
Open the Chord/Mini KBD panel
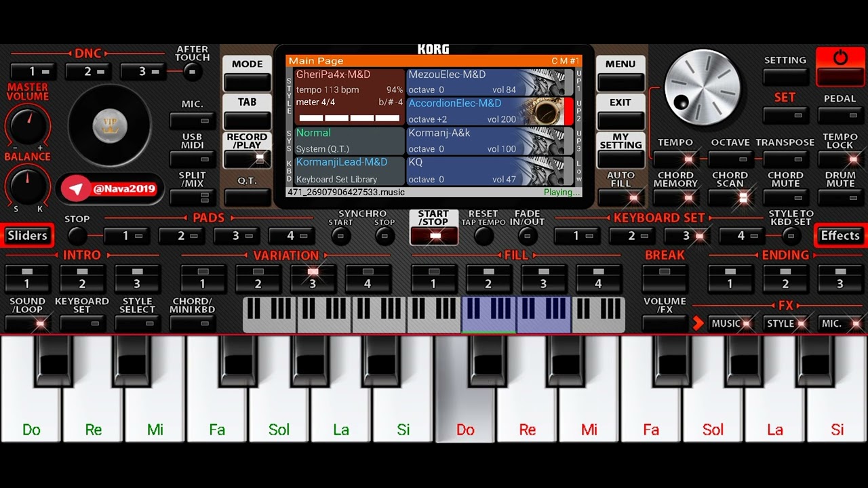pos(193,323)
